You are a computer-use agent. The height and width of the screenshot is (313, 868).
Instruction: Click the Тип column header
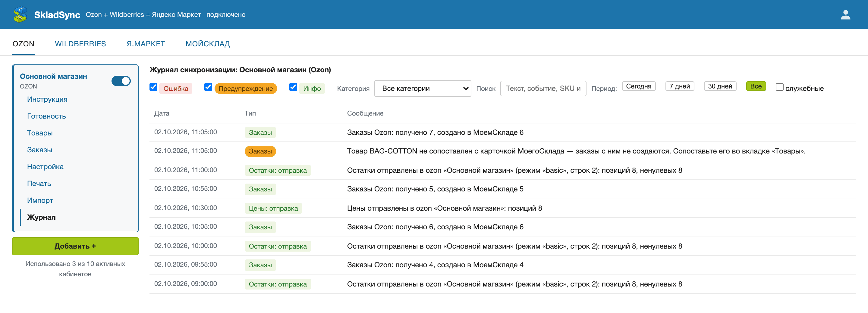point(250,113)
